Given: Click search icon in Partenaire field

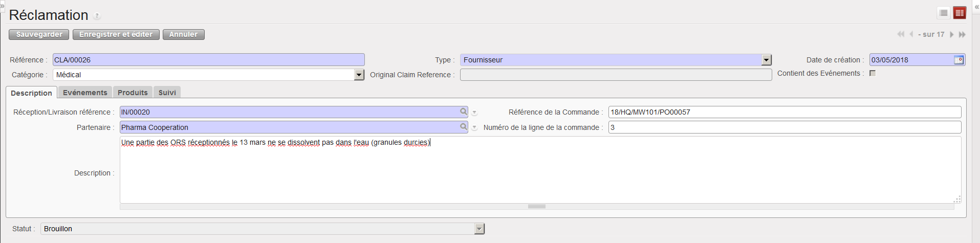Looking at the screenshot, I should click(463, 127).
